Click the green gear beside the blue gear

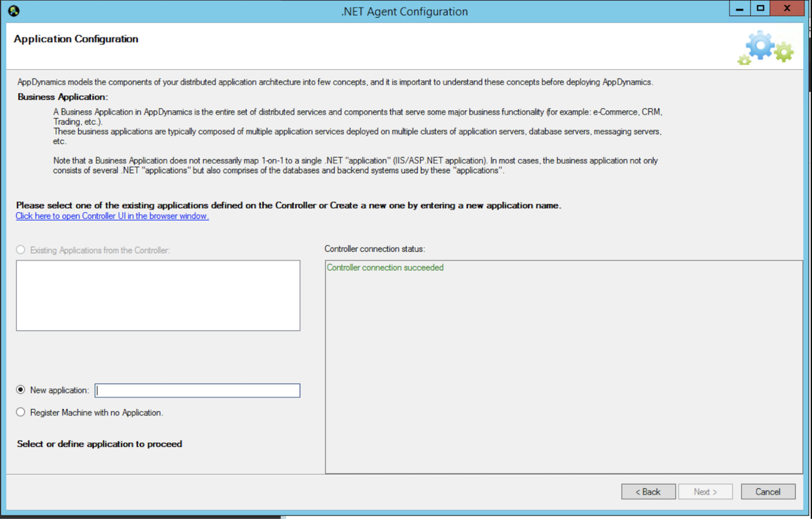784,52
